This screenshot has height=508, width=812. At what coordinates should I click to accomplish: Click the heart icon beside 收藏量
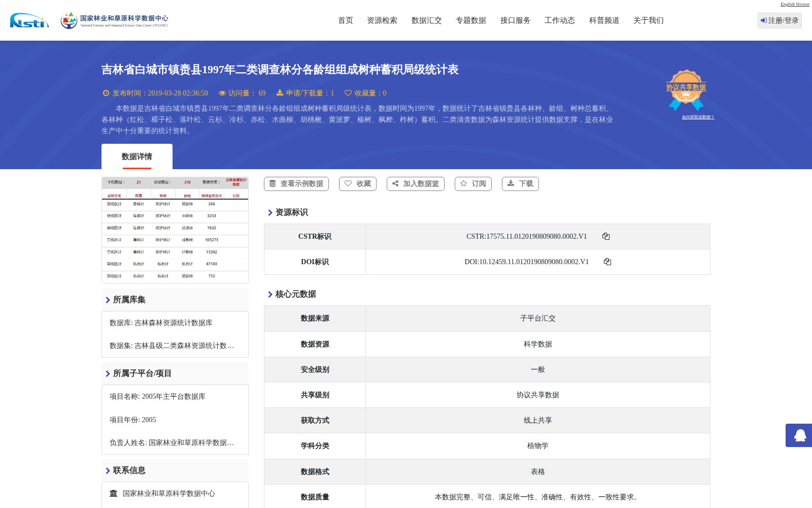coord(348,93)
